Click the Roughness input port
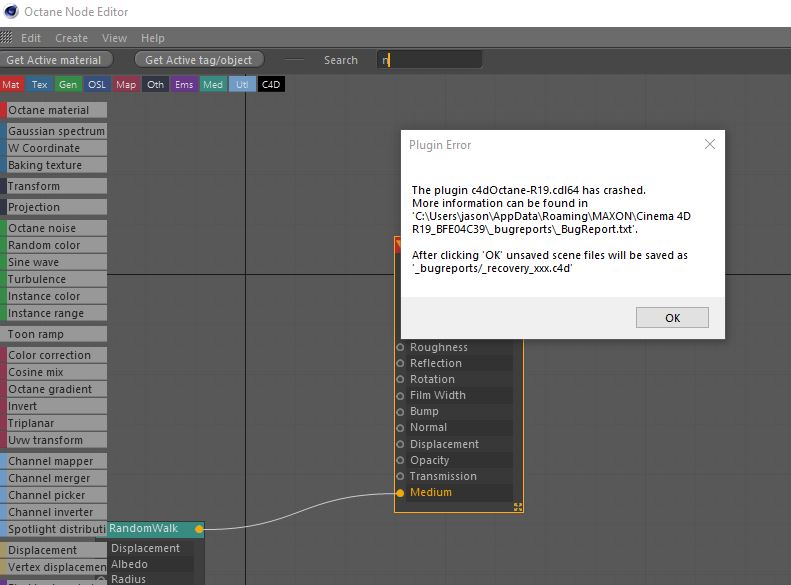The width and height of the screenshot is (791, 585). pyautogui.click(x=400, y=347)
